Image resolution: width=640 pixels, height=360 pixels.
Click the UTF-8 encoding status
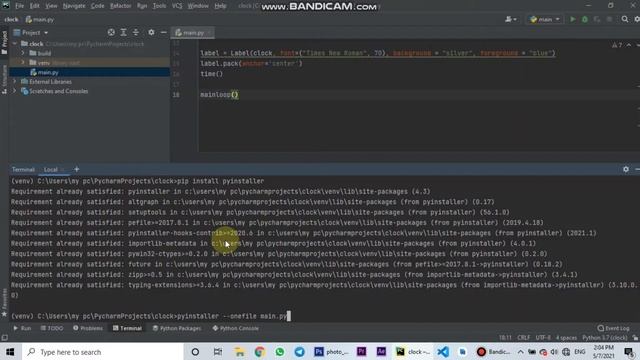pyautogui.click(x=543, y=338)
